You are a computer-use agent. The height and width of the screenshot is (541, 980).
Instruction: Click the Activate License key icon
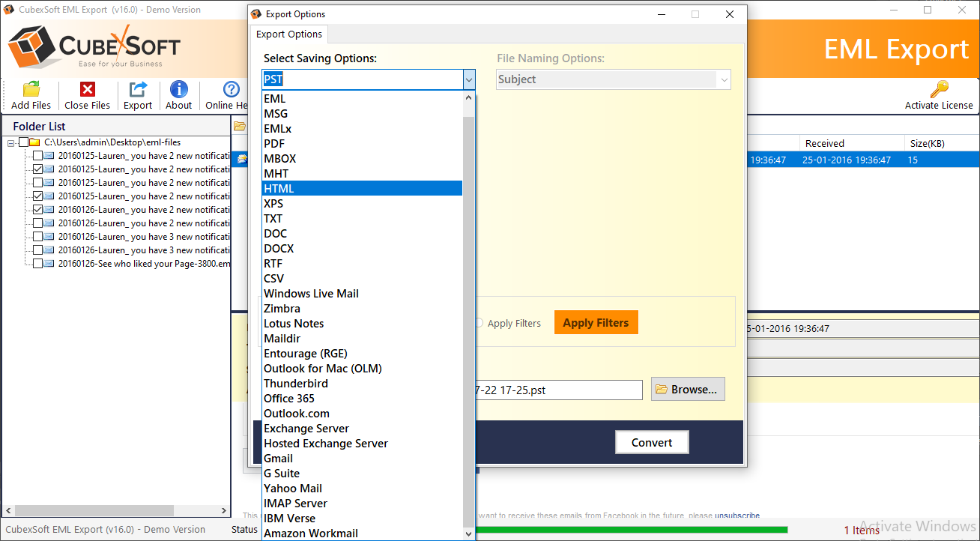(x=939, y=90)
